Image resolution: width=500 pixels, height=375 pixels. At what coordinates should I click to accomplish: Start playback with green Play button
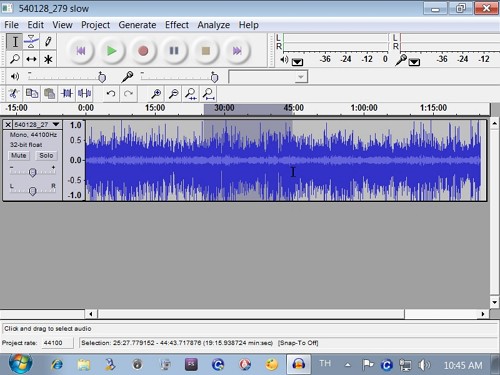click(x=112, y=51)
